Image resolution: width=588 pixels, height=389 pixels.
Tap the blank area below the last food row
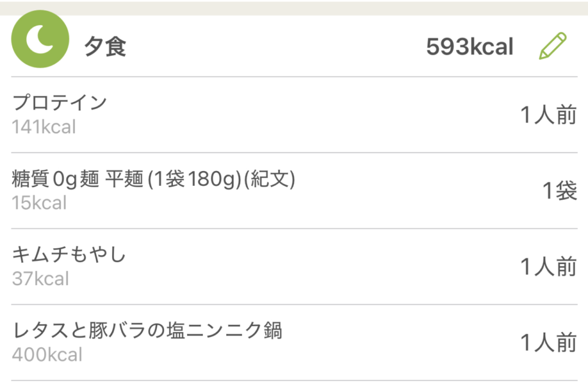pos(294,385)
